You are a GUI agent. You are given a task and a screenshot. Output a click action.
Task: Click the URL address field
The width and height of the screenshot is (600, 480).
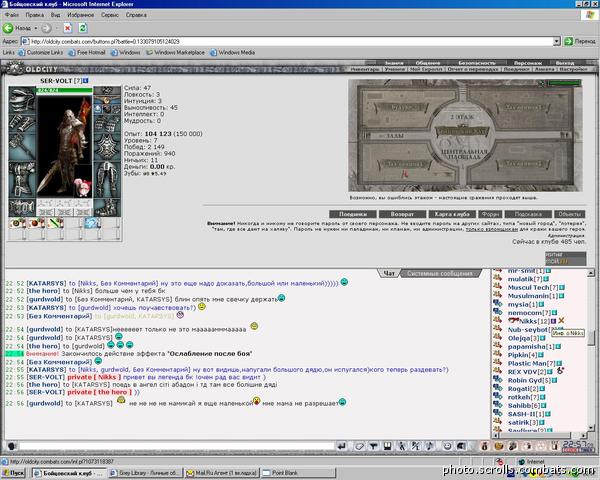pos(287,41)
